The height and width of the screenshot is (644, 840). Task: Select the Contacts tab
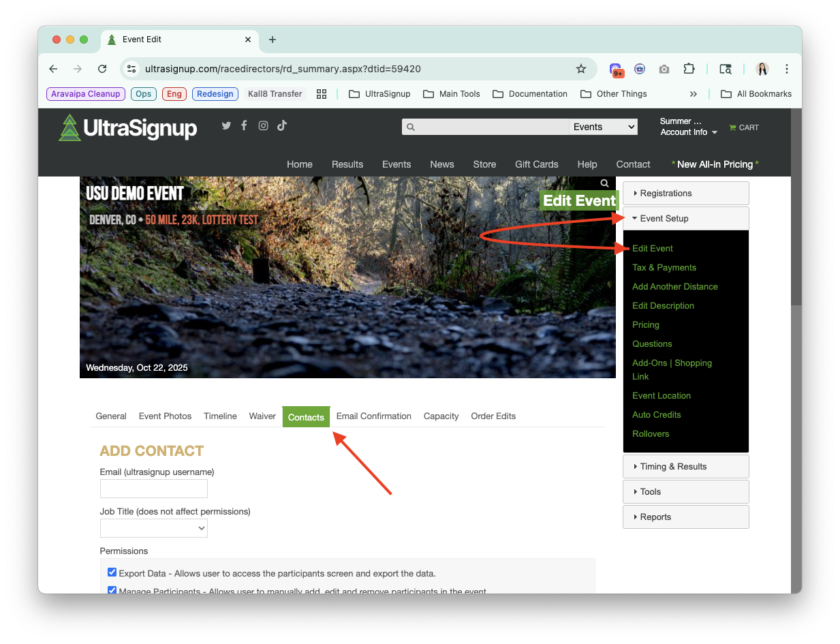(306, 417)
